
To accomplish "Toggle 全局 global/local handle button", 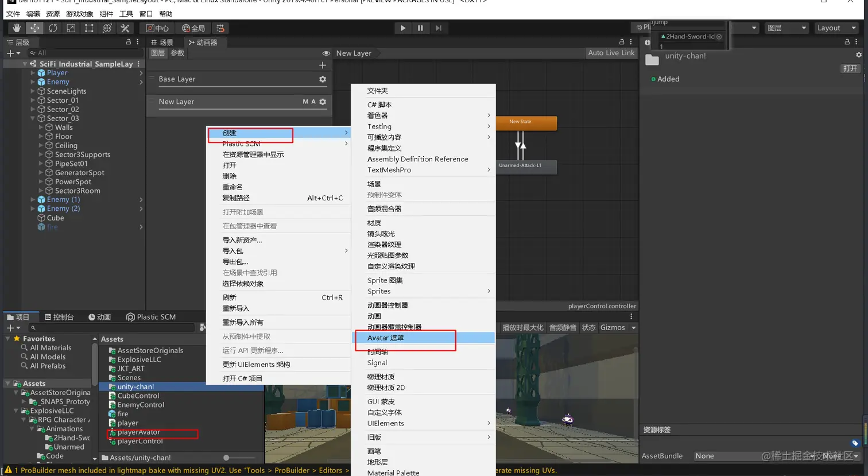I will 193,28.
